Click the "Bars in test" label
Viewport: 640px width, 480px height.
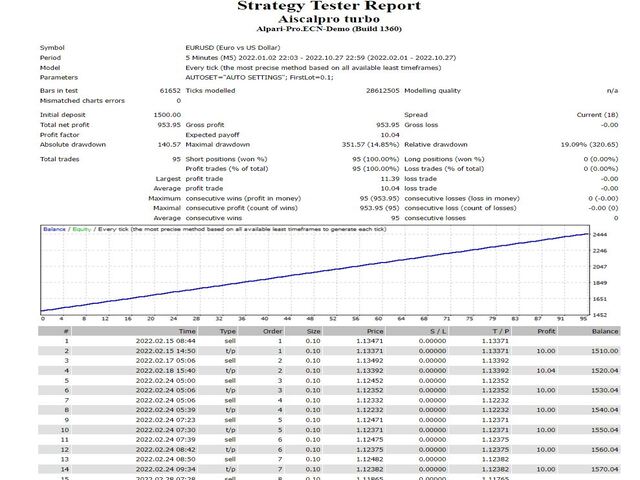click(59, 91)
